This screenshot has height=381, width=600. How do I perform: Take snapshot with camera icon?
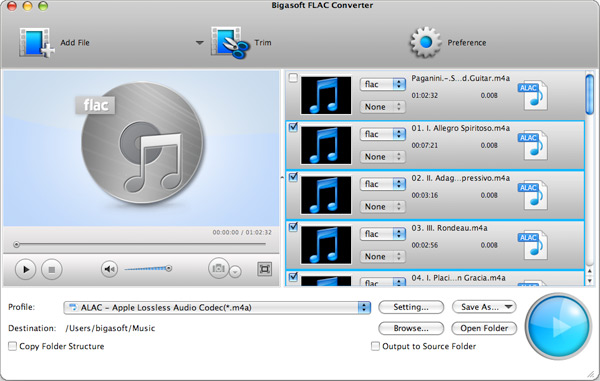[x=218, y=268]
